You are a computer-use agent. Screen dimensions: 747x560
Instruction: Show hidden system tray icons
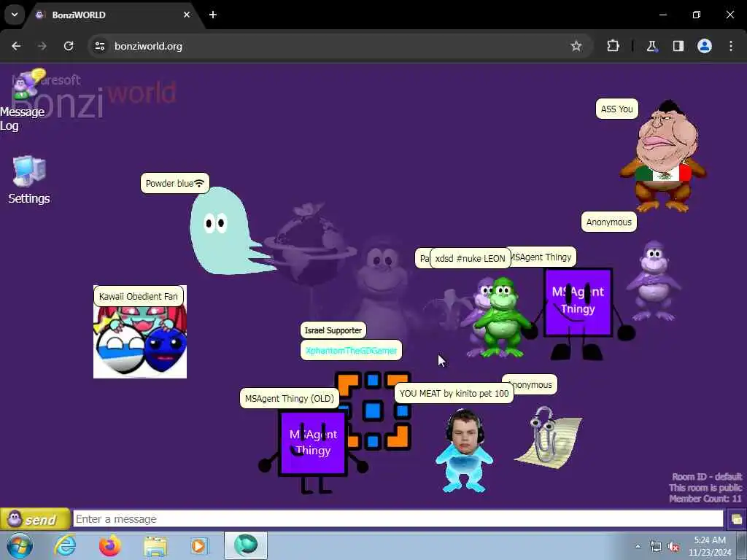[638, 547]
